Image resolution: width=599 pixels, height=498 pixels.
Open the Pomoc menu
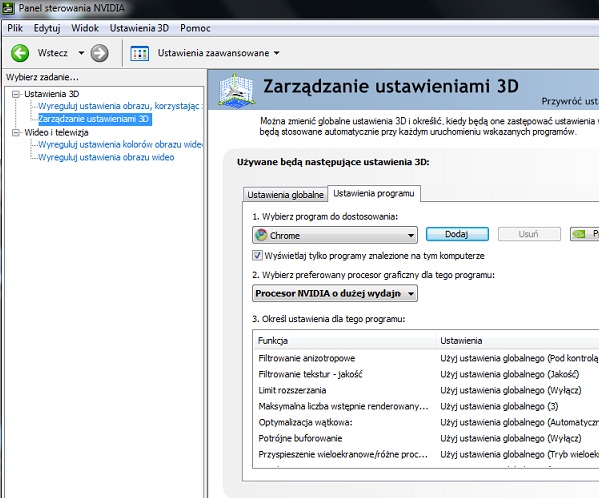pos(195,28)
